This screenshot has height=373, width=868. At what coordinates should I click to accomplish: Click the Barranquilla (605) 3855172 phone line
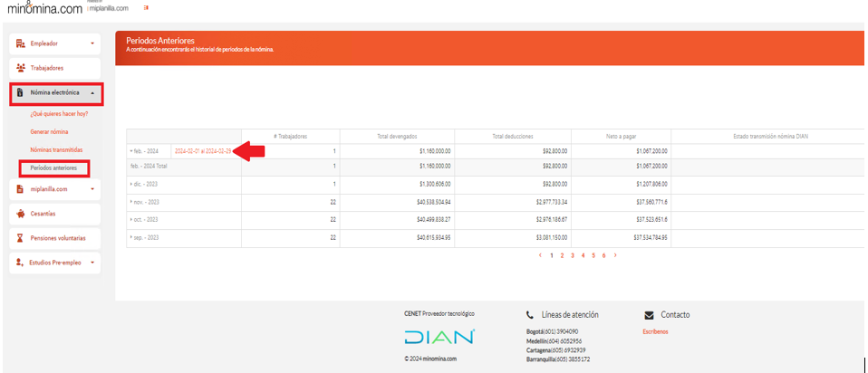558,359
